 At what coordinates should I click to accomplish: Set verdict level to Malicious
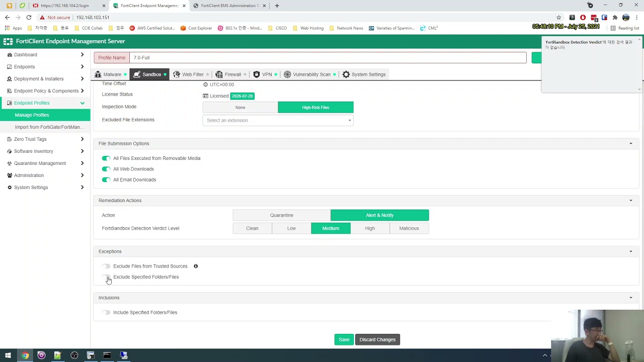[409, 228]
